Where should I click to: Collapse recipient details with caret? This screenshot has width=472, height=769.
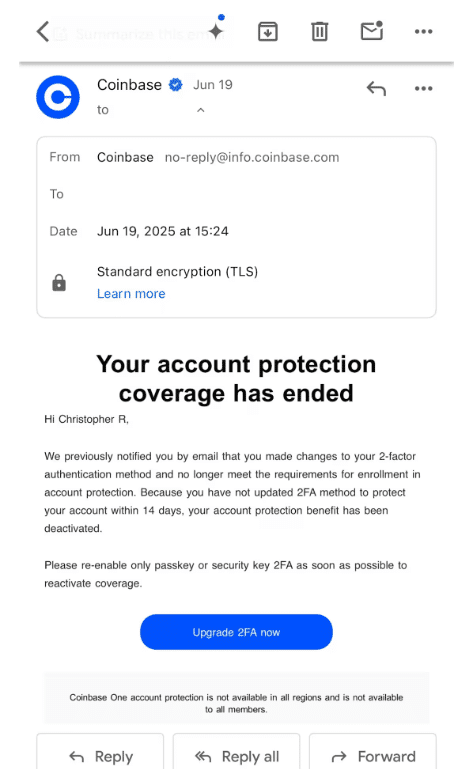tap(201, 110)
